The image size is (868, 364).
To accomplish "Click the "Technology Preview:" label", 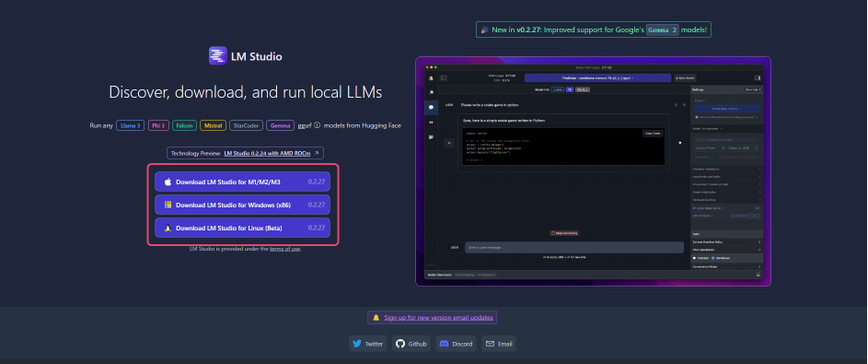I will (196, 154).
